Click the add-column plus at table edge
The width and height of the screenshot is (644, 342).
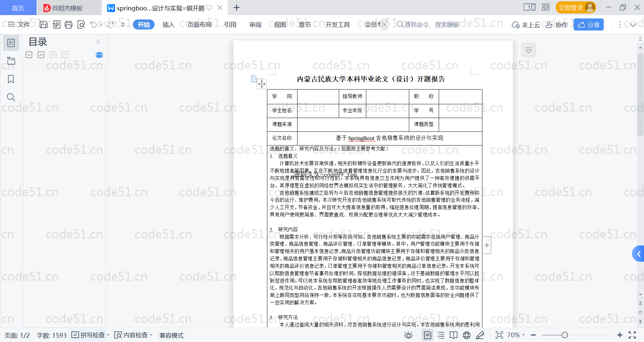tap(487, 245)
